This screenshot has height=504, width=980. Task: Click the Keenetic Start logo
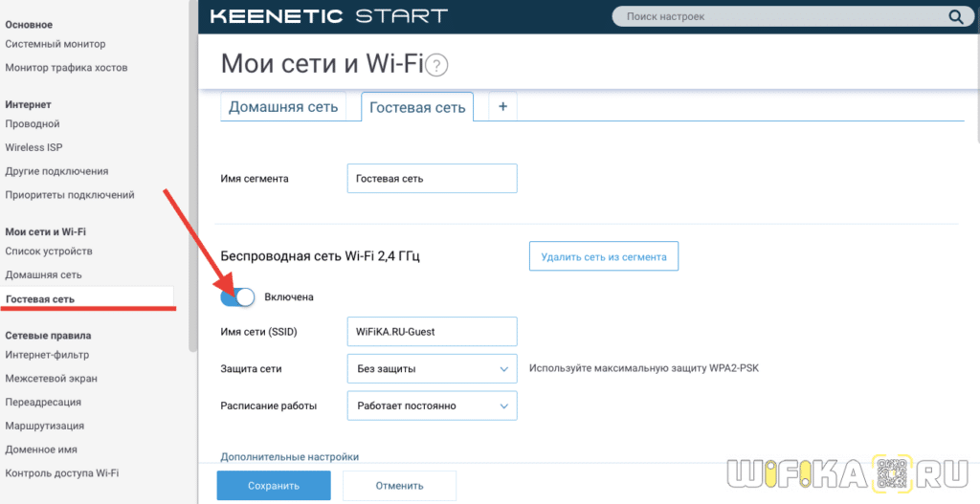pyautogui.click(x=327, y=16)
